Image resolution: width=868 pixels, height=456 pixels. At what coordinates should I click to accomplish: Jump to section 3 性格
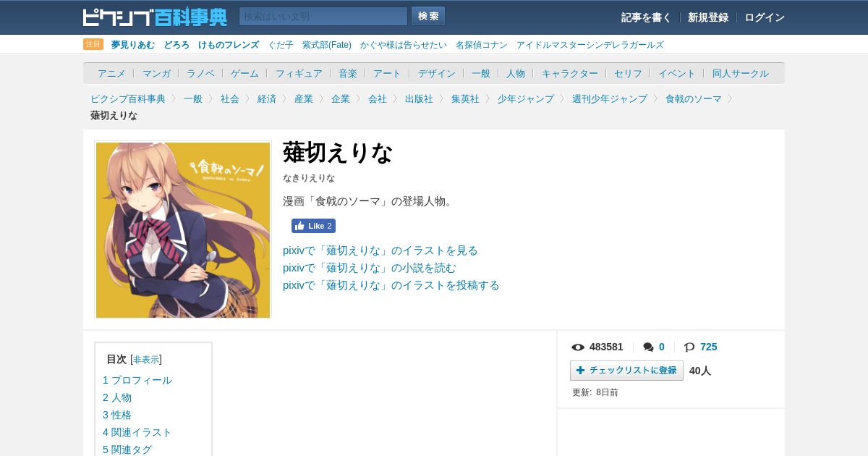pyautogui.click(x=117, y=415)
